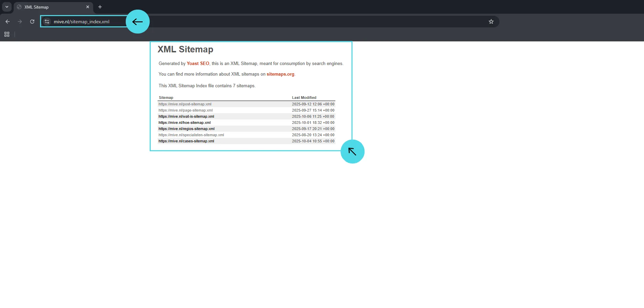Open the Yoast SEO link
The image size is (644, 308).
pyautogui.click(x=198, y=64)
